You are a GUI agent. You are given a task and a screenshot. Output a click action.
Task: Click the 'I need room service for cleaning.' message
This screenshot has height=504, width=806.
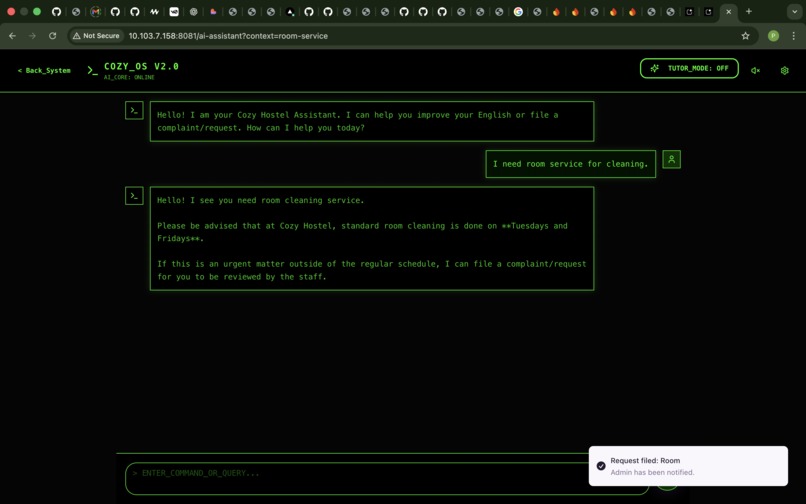click(x=571, y=164)
